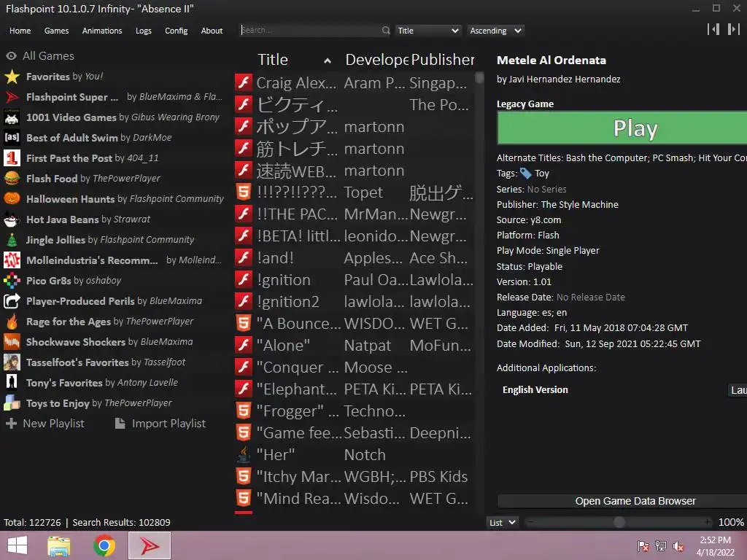The width and height of the screenshot is (747, 560).
Task: Click the Developer column header
Action: point(376,60)
